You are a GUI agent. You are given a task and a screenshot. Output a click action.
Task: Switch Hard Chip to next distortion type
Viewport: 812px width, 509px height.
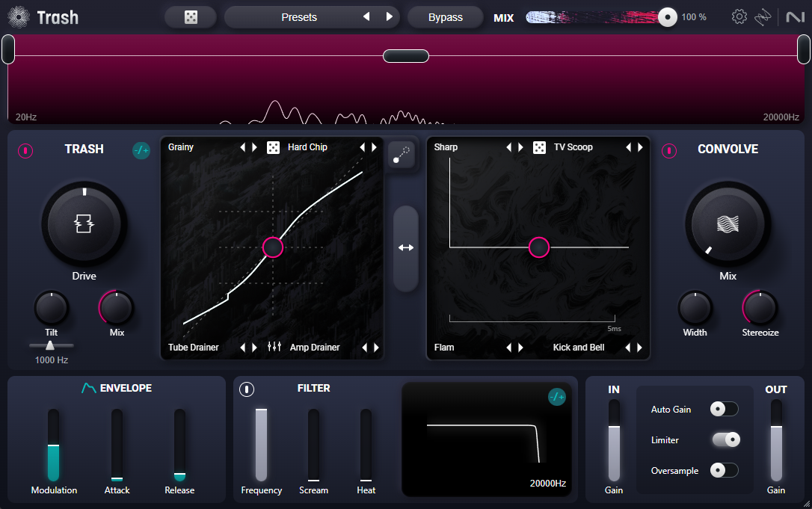[x=375, y=147]
